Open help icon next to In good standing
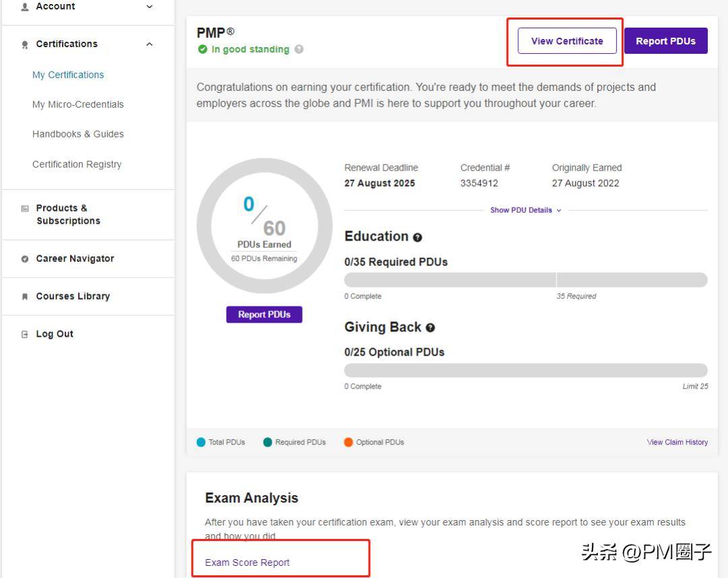Screen dimensions: 728x578 click(x=299, y=49)
